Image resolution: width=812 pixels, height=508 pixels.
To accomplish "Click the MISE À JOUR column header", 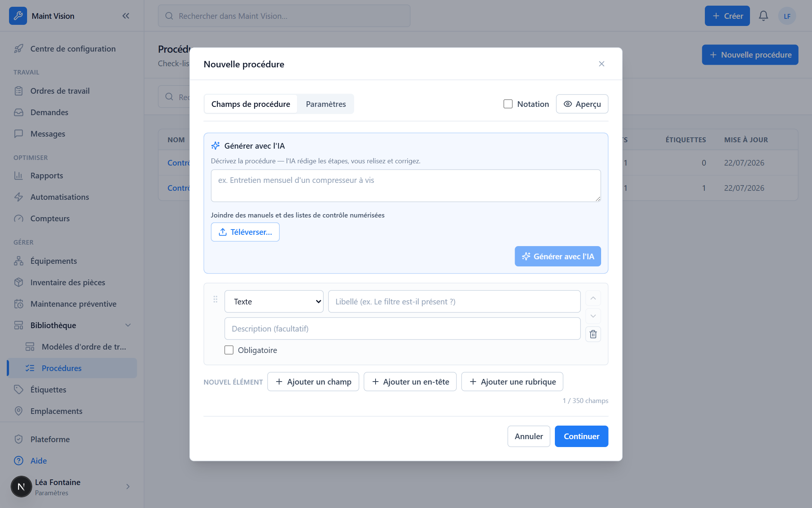I will tap(746, 140).
